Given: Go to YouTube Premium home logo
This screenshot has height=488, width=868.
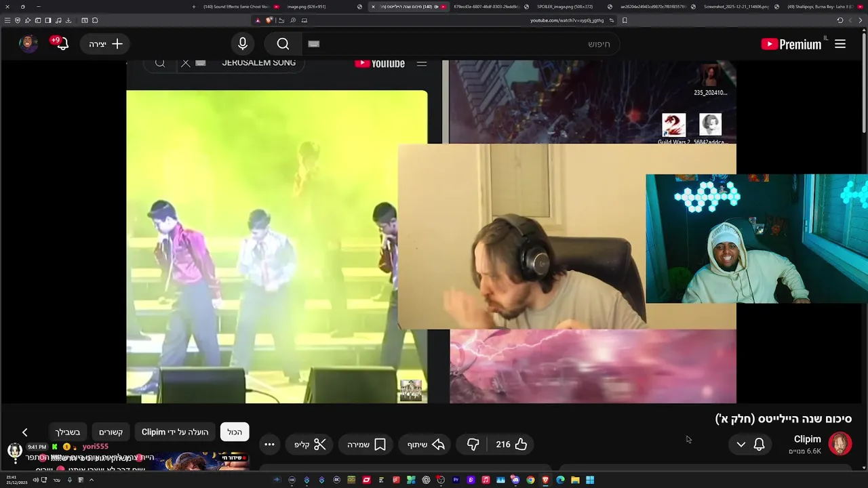Looking at the screenshot, I should point(791,44).
